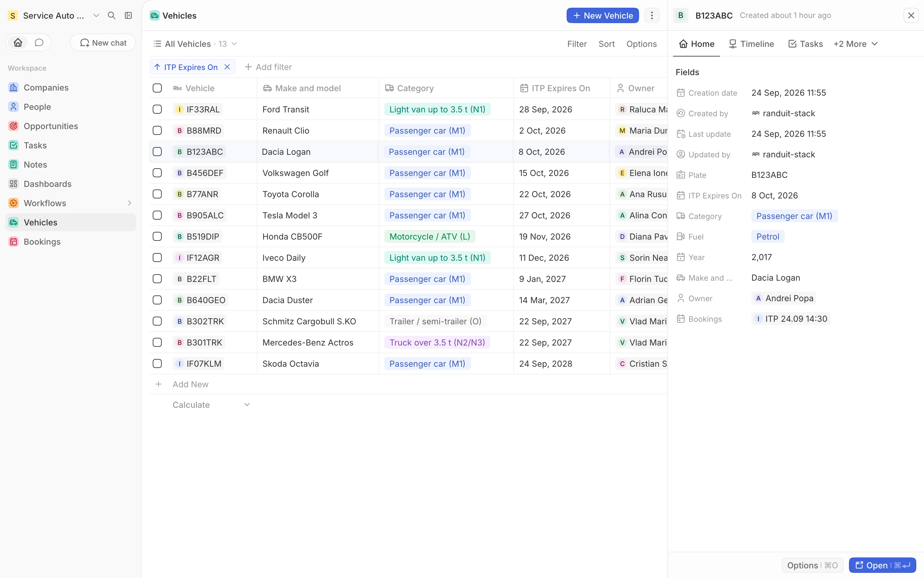
Task: Open Notes in the sidebar
Action: tap(71, 165)
